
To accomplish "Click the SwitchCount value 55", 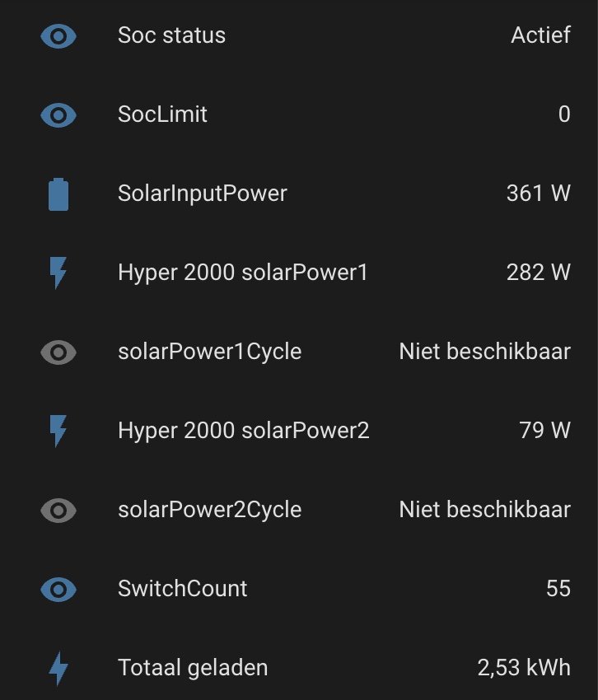I will click(558, 588).
